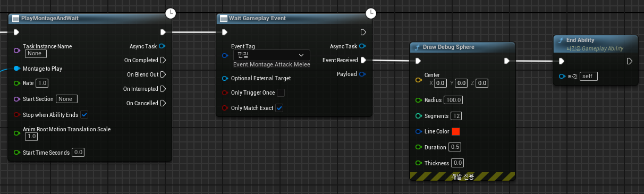This screenshot has height=194, width=644.
Task: Click the Radius input pin
Action: (x=418, y=100)
